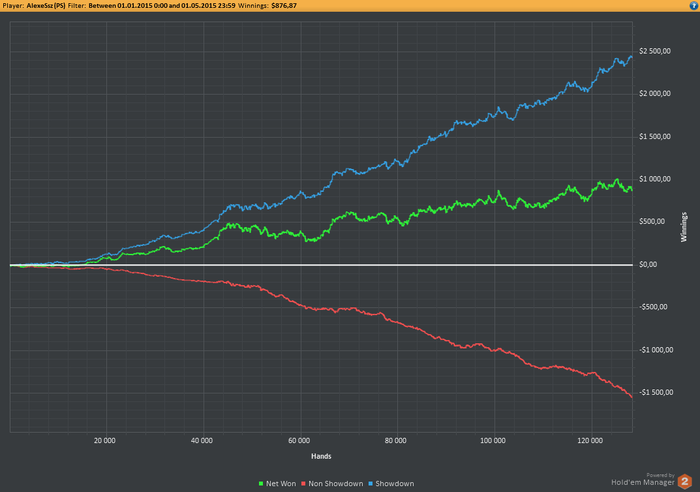The width and height of the screenshot is (700, 492).
Task: Click the player name AlexeSsz (PS)
Action: [x=46, y=6]
